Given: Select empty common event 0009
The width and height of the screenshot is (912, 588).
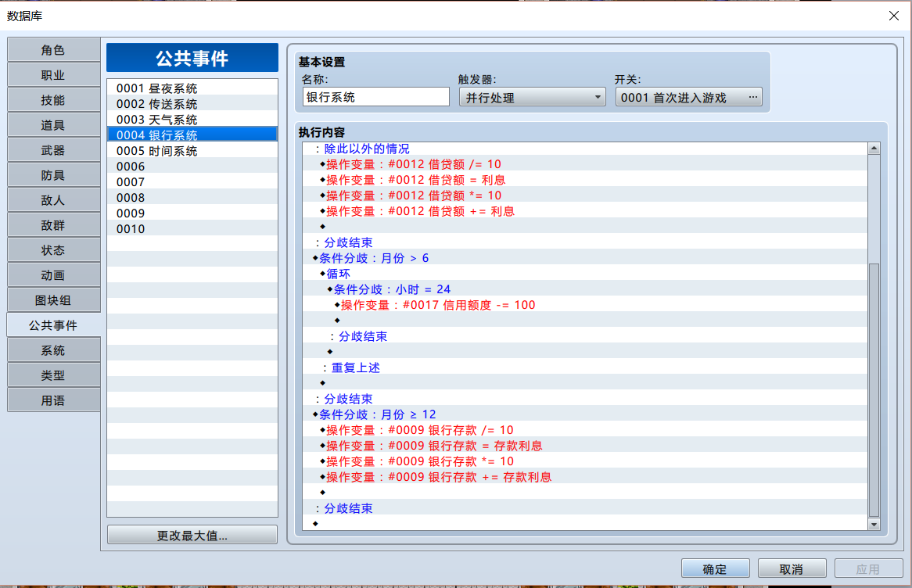Looking at the screenshot, I should point(192,213).
